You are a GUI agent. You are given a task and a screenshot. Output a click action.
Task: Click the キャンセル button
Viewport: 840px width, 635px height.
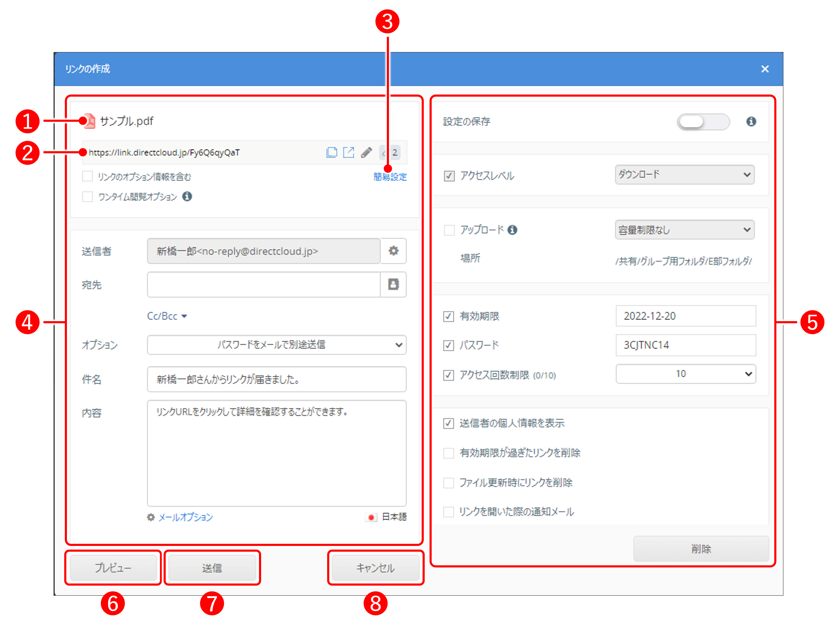tap(376, 568)
